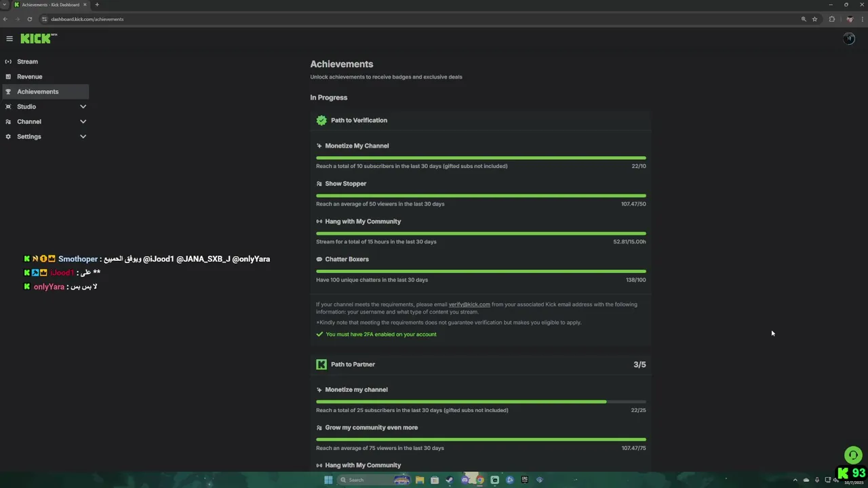The height and width of the screenshot is (488, 868).
Task: Open Epic Games launcher from taskbar
Action: [x=525, y=480]
